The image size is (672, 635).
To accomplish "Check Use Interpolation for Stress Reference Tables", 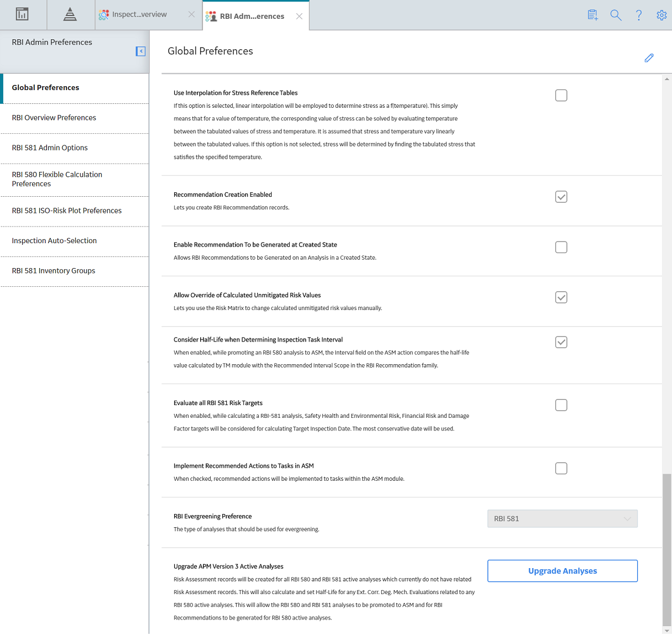I will 561,96.
